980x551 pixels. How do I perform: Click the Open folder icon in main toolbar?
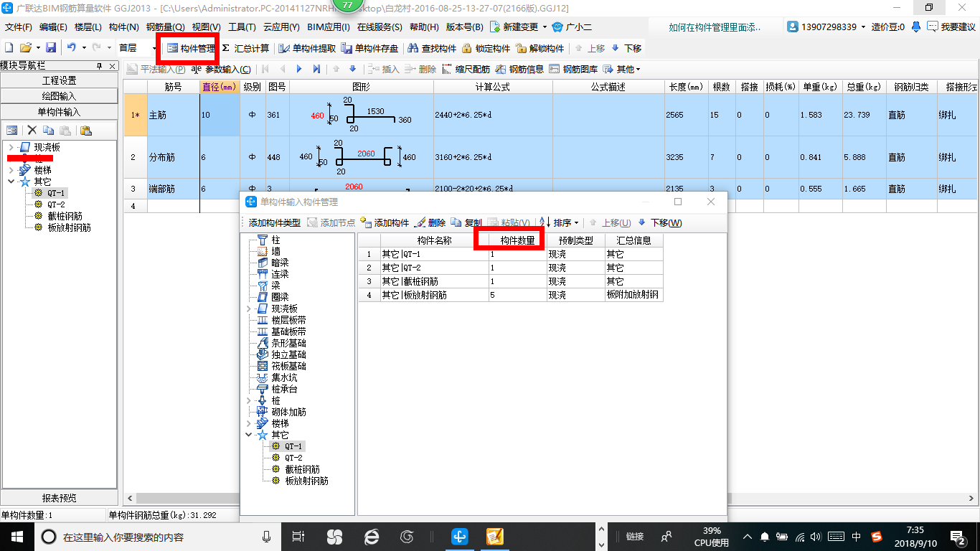[25, 48]
